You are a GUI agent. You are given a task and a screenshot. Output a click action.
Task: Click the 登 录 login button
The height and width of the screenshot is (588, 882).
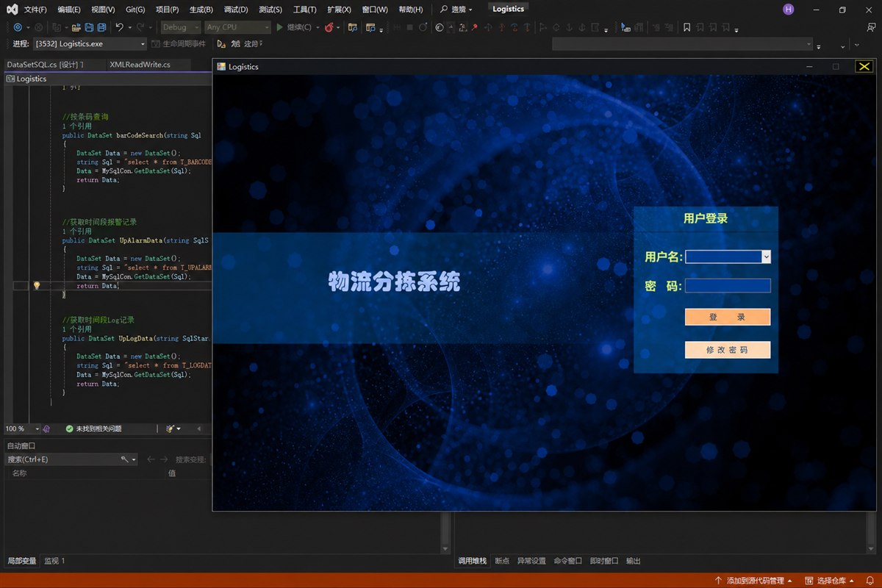728,317
